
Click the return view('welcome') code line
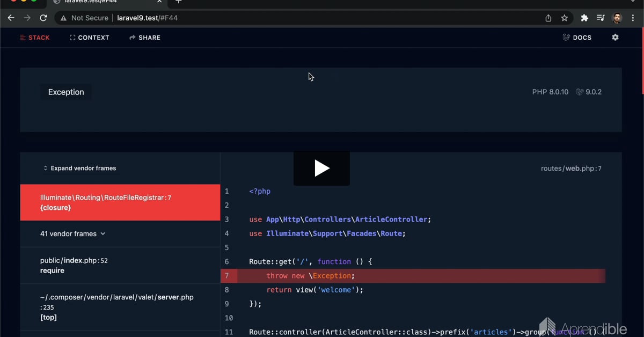click(314, 290)
